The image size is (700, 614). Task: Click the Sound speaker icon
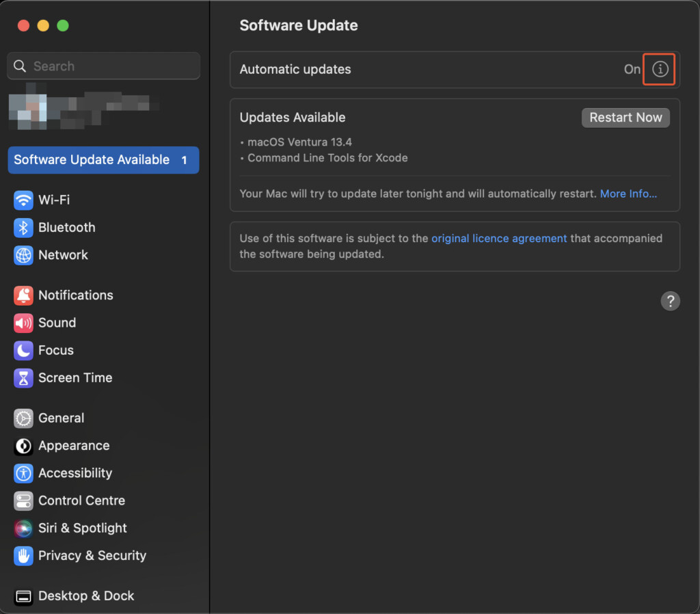23,323
